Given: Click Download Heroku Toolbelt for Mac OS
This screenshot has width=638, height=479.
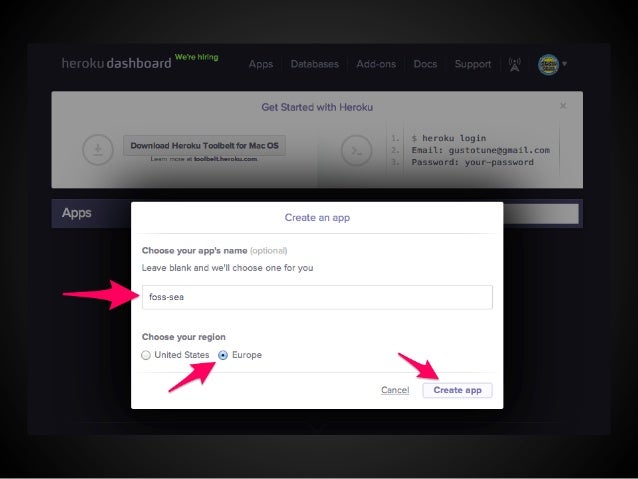Looking at the screenshot, I should (x=204, y=145).
